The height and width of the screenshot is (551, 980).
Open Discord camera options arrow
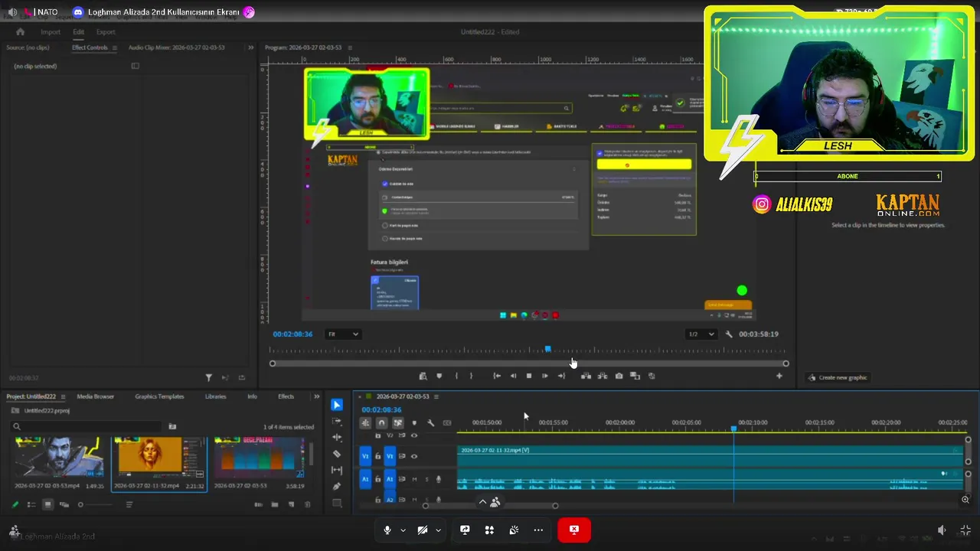(438, 530)
